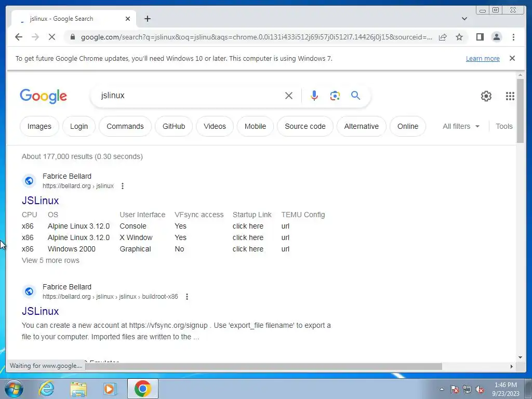Open the second JSLinux buildroot-x86 result
This screenshot has height=399, width=532.
pos(41,311)
